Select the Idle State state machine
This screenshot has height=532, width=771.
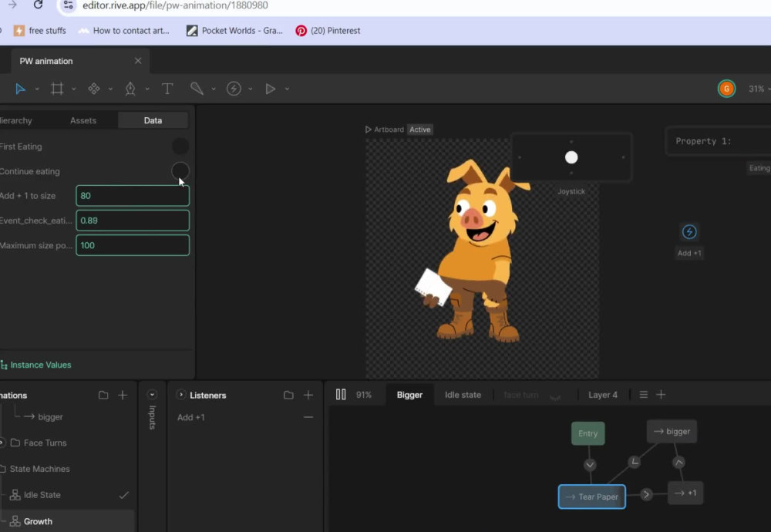[x=42, y=495]
